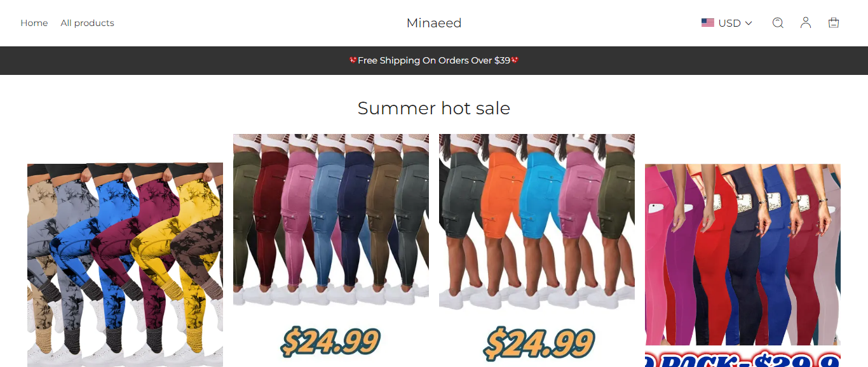
Task: Click the pack price banner on fourth product
Action: 743,359
